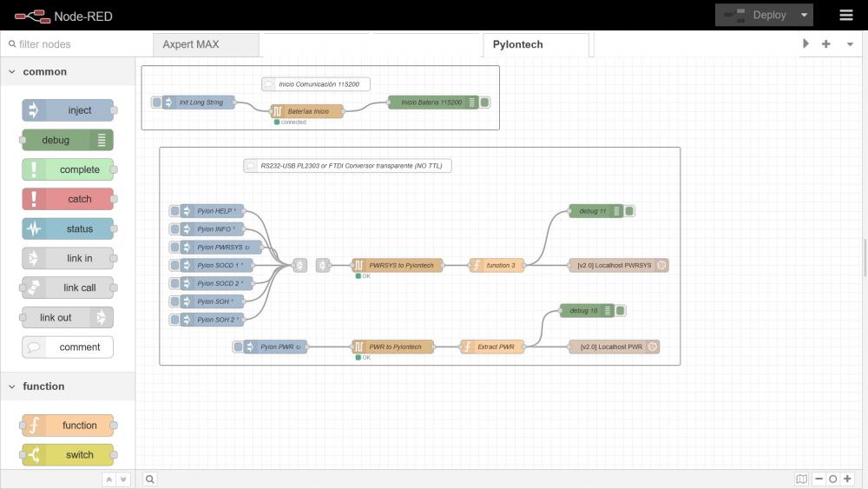Select the comment palette node
This screenshot has width=868, height=489.
68,347
